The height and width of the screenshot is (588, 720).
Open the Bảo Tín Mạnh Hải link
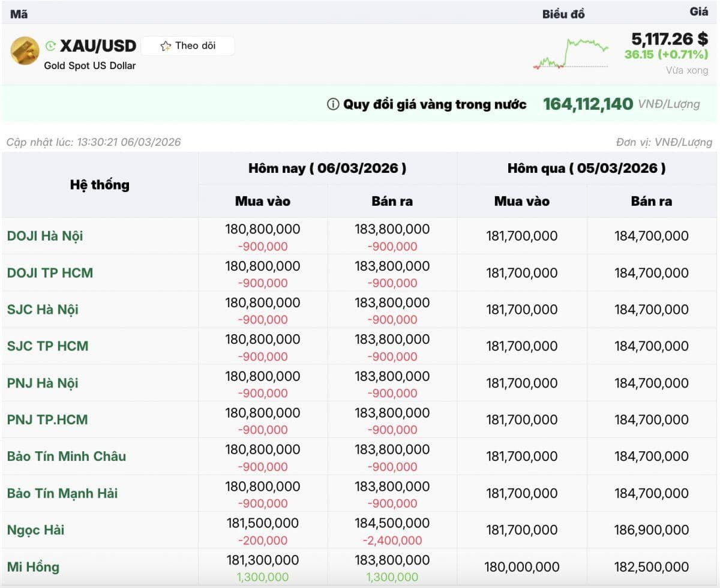point(62,493)
